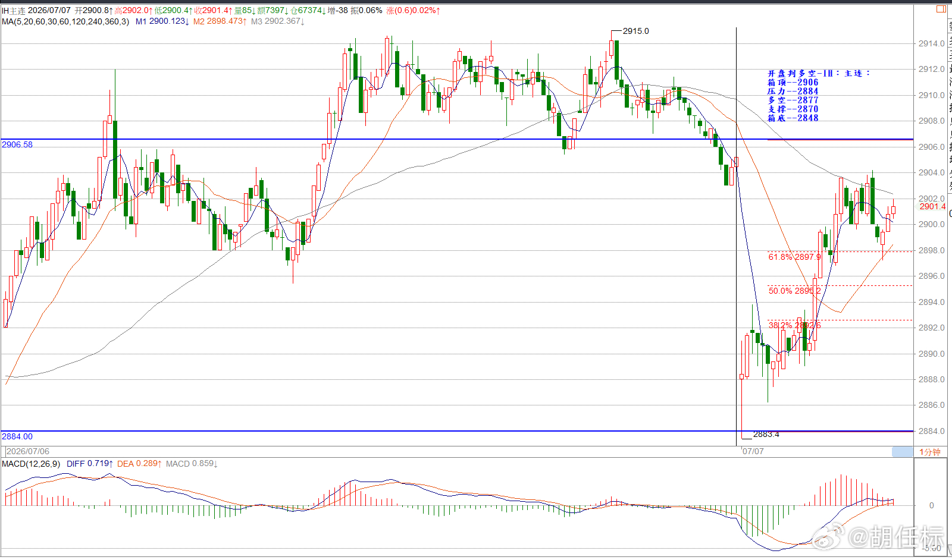Screen dimensions: 952x560
Task: Click the 61.8% 2897.9 retracement label
Action: [794, 257]
